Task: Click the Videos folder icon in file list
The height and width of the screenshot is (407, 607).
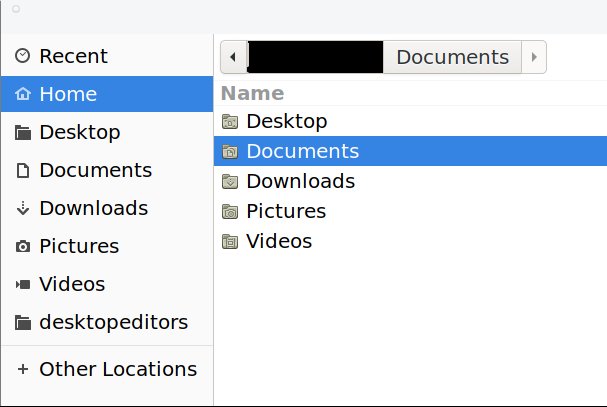Action: click(x=230, y=241)
